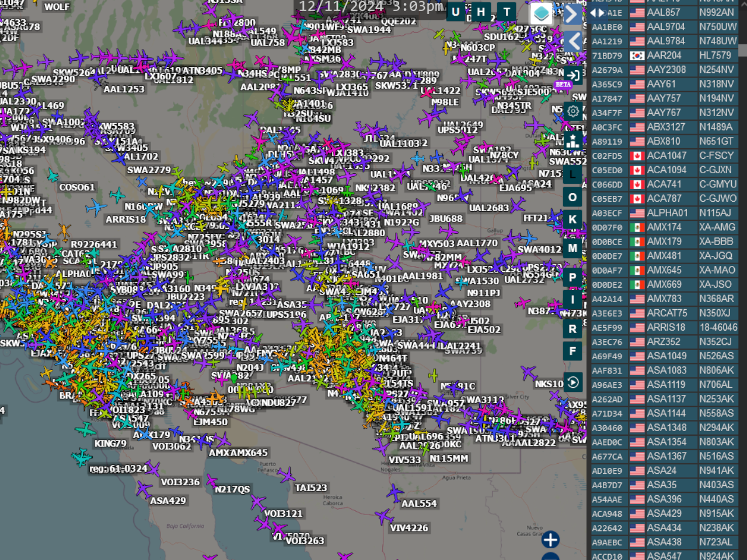Toggle the F map button

pyautogui.click(x=573, y=351)
